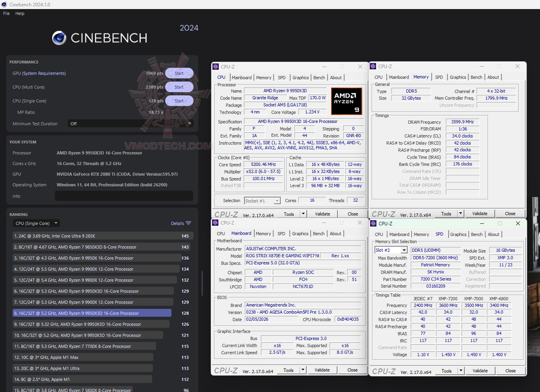Expand Tools arrow in Memory tab window
Image resolution: width=540 pixels, height=392 pixels.
[x=460, y=214]
